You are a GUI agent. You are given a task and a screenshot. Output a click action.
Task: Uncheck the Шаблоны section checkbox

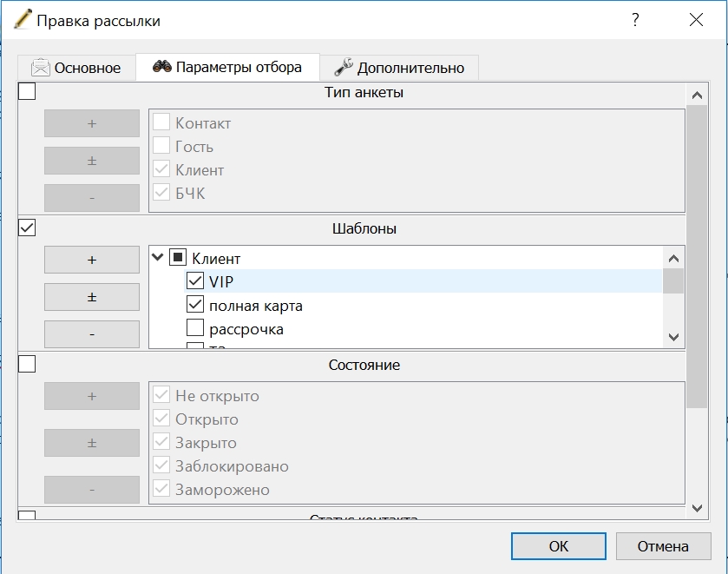click(x=27, y=228)
